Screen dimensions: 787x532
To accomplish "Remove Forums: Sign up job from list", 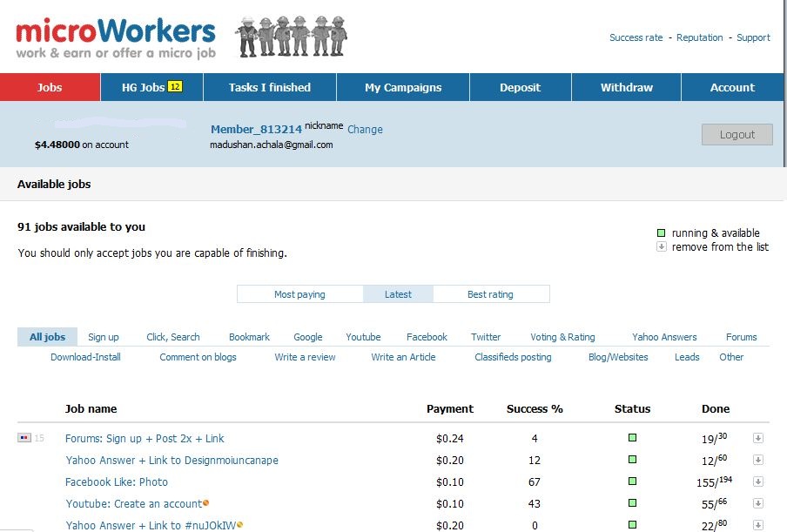I will coord(758,438).
